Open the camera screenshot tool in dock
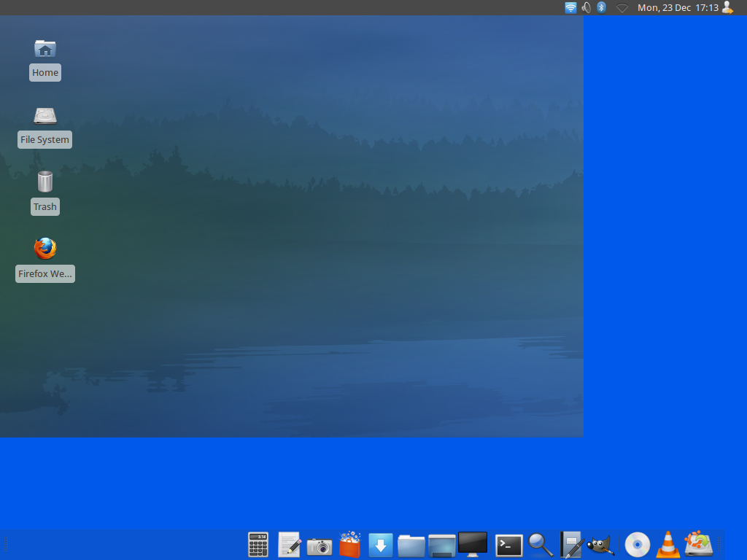The width and height of the screenshot is (747, 560). (x=320, y=545)
